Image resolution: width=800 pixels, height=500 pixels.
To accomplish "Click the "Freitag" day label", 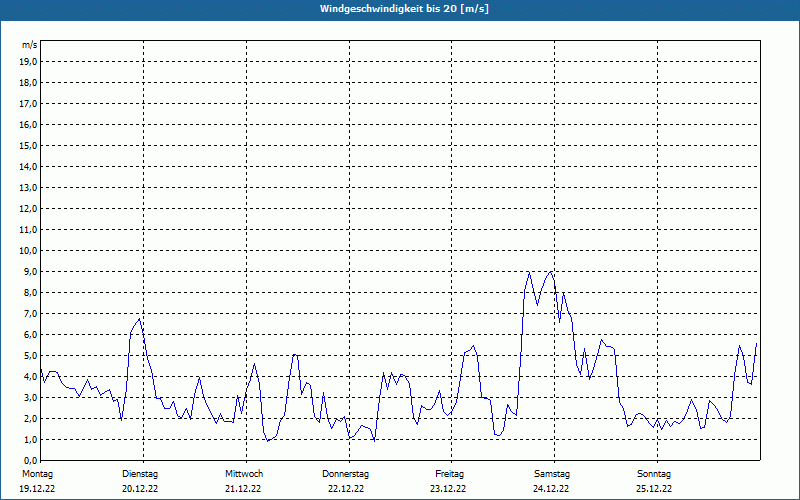I will tap(449, 474).
